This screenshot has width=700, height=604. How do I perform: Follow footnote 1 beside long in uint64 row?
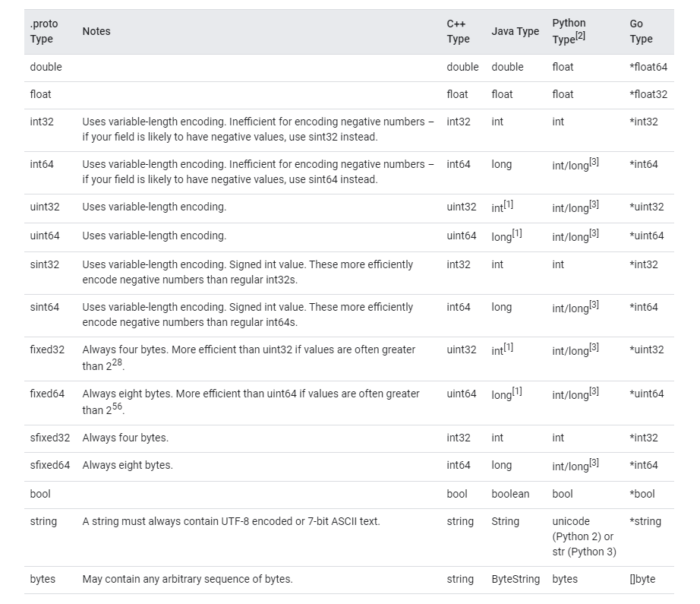[517, 232]
